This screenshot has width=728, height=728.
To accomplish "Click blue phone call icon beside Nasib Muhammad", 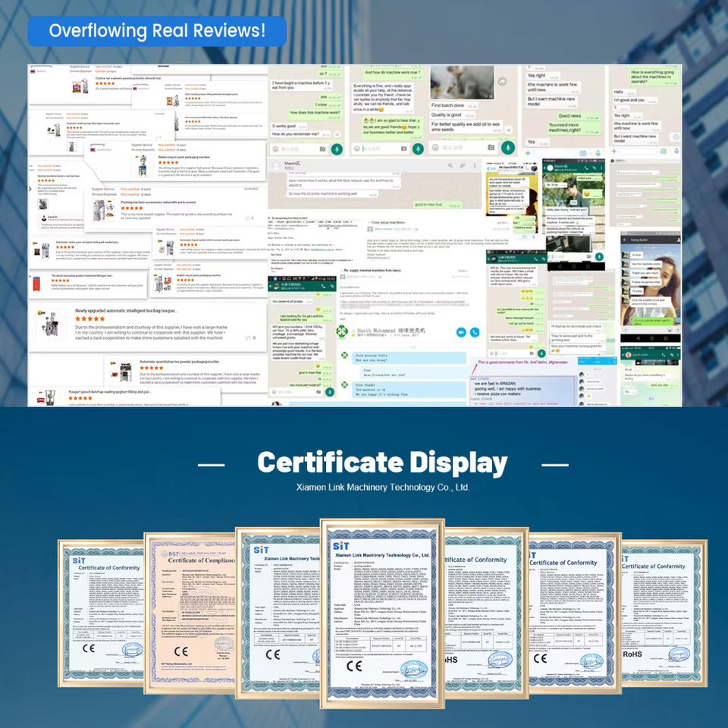I will [475, 332].
